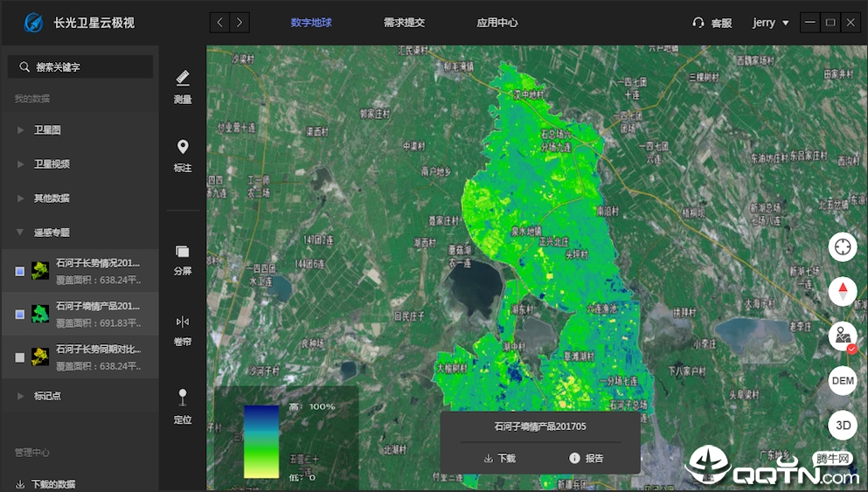
Task: Click the 标注 annotation pin icon
Action: point(183,155)
